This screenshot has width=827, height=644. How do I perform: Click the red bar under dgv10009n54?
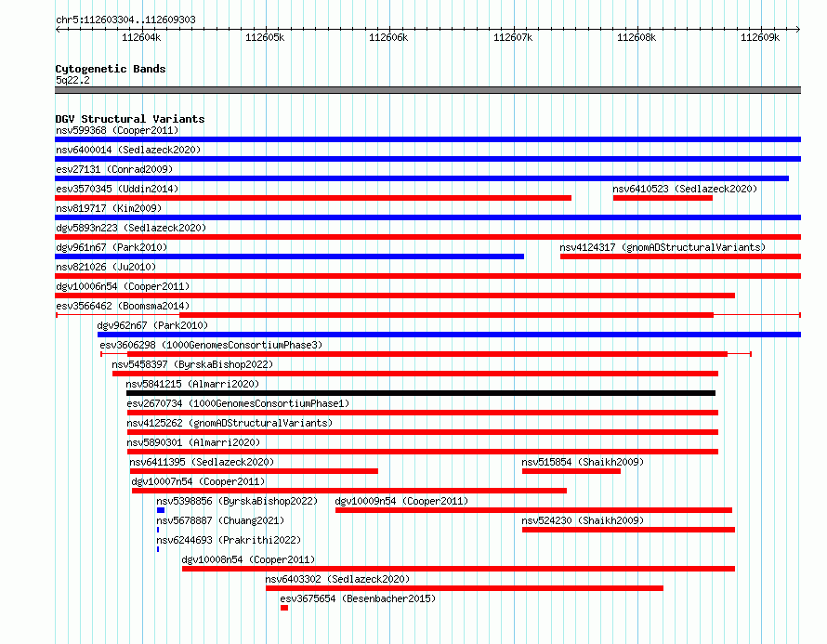[533, 510]
